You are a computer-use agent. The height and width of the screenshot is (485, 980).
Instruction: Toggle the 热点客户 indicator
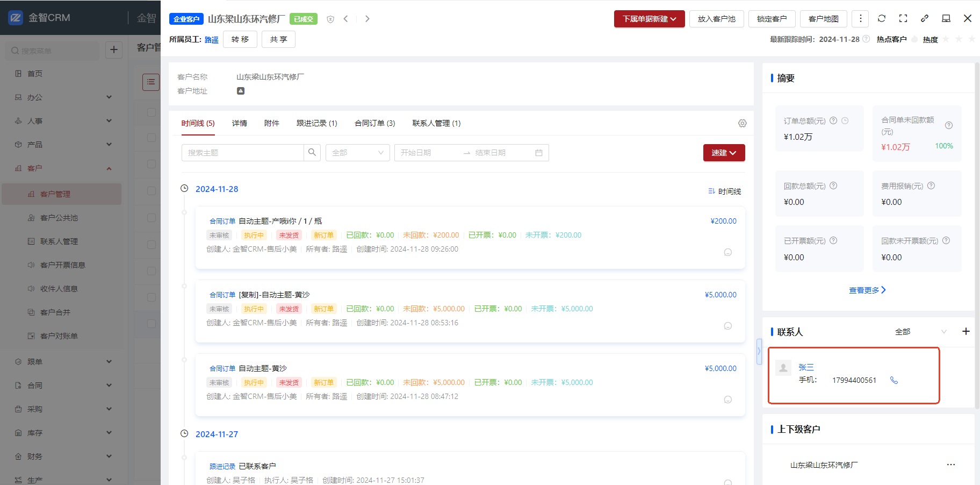pos(914,39)
